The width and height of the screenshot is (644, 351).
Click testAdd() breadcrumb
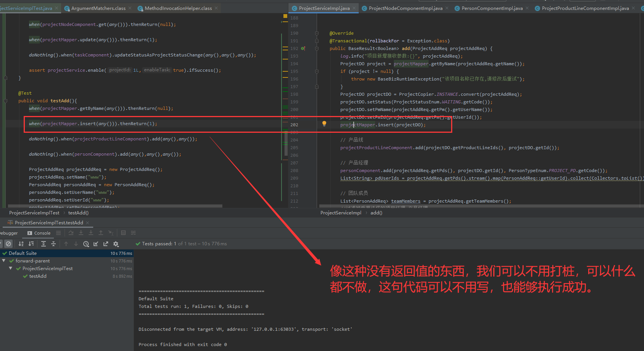(x=78, y=213)
